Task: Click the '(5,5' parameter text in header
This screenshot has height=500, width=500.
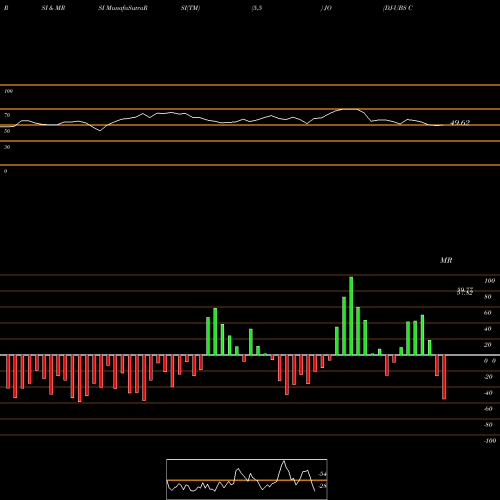Action: 257,8
